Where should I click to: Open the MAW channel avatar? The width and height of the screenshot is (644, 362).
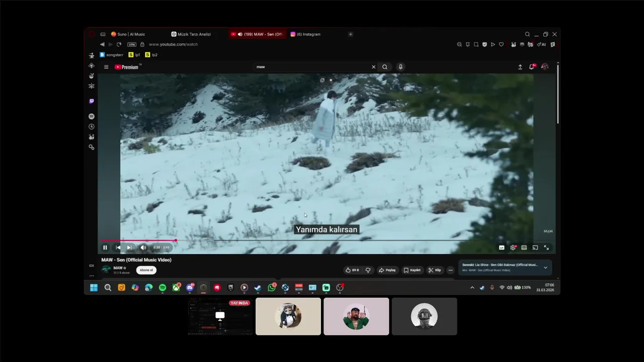click(106, 269)
